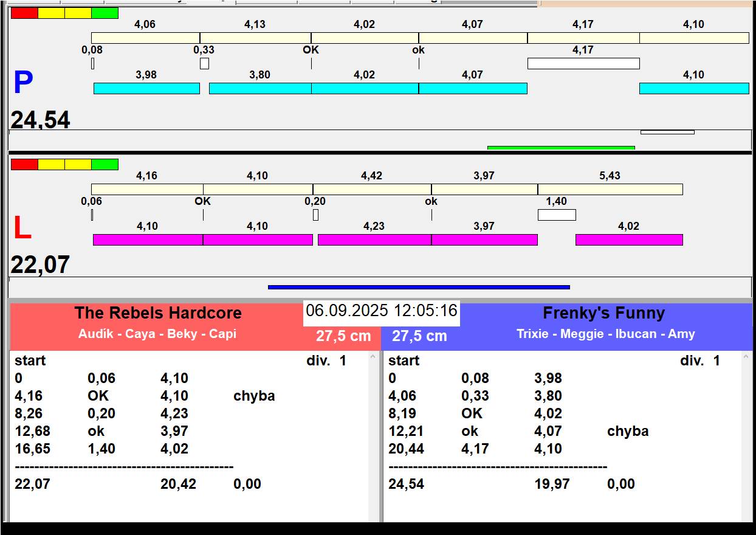Click the white box labeled 1,40 in lane L

point(557,215)
